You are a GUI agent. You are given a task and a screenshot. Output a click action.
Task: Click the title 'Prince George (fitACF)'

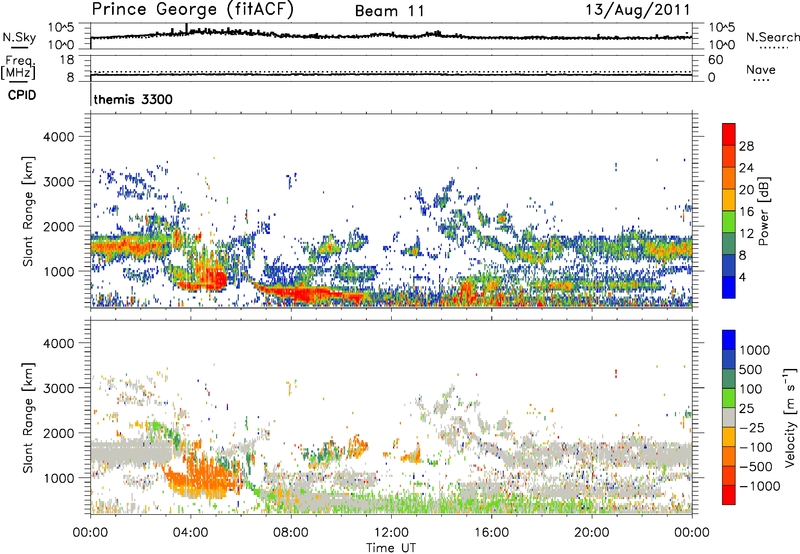pyautogui.click(x=192, y=9)
